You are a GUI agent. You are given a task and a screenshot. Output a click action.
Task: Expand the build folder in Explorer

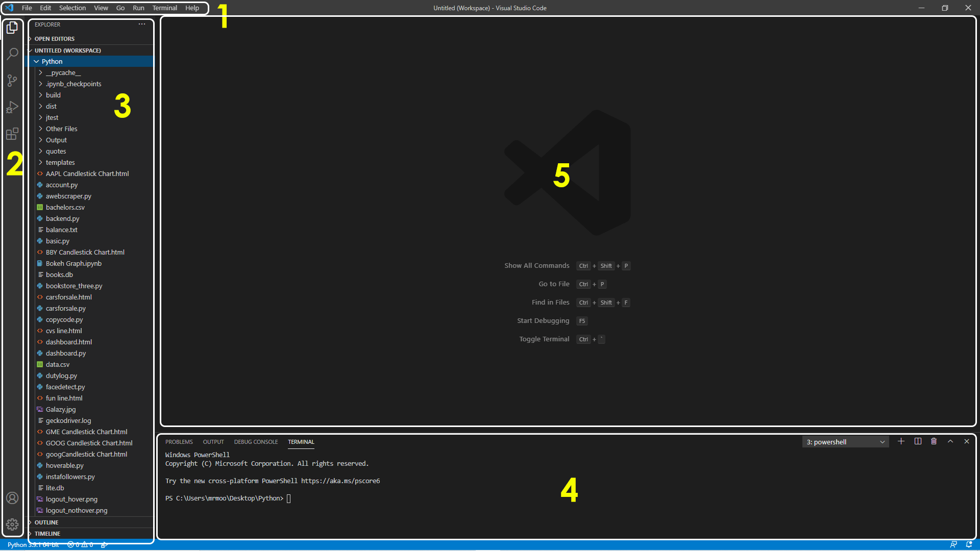pyautogui.click(x=53, y=95)
